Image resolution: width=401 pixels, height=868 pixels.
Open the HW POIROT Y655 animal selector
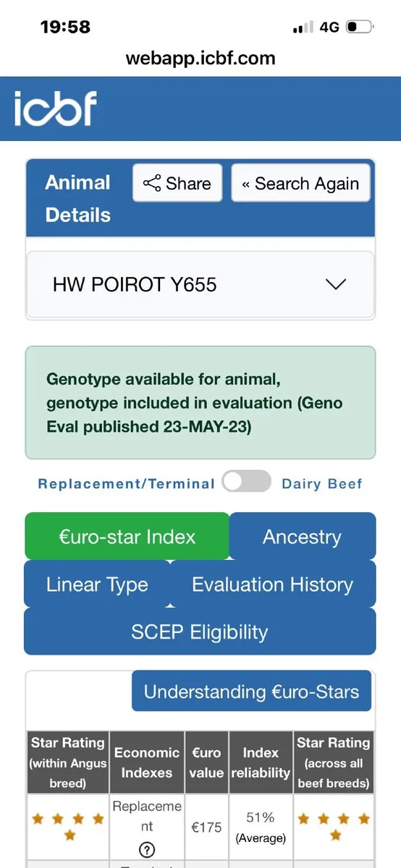[x=200, y=284]
